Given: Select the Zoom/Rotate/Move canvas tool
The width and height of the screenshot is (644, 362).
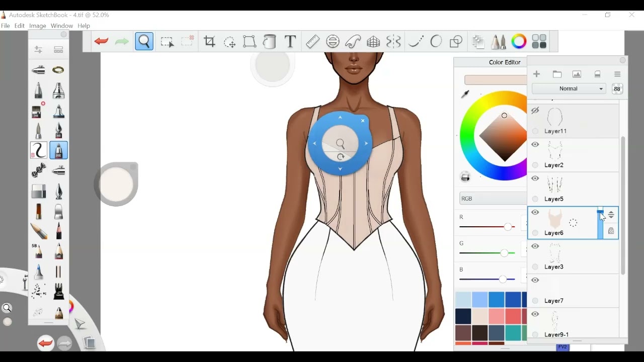Looking at the screenshot, I should [144, 42].
